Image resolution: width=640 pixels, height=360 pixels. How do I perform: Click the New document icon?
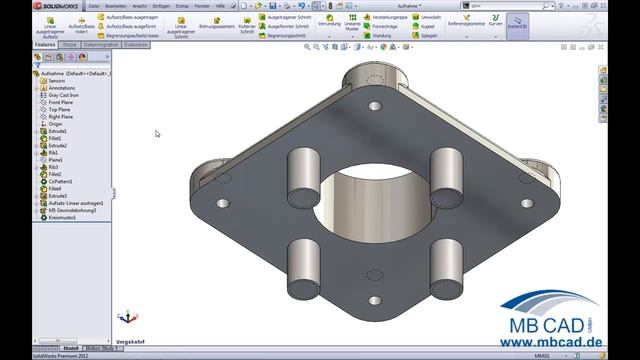(244, 6)
